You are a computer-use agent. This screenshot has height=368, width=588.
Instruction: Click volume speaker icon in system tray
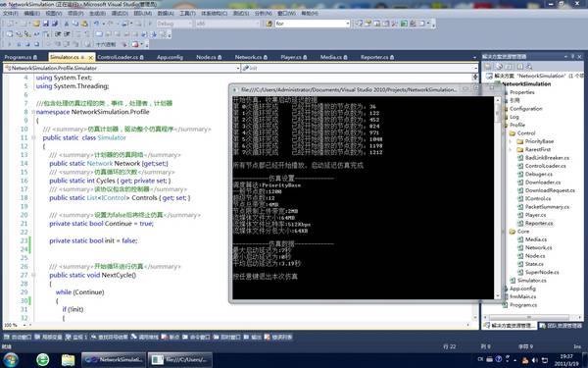click(x=534, y=360)
